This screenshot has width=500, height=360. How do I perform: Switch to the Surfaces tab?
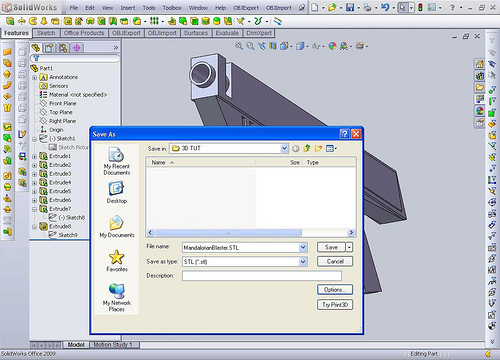point(196,33)
